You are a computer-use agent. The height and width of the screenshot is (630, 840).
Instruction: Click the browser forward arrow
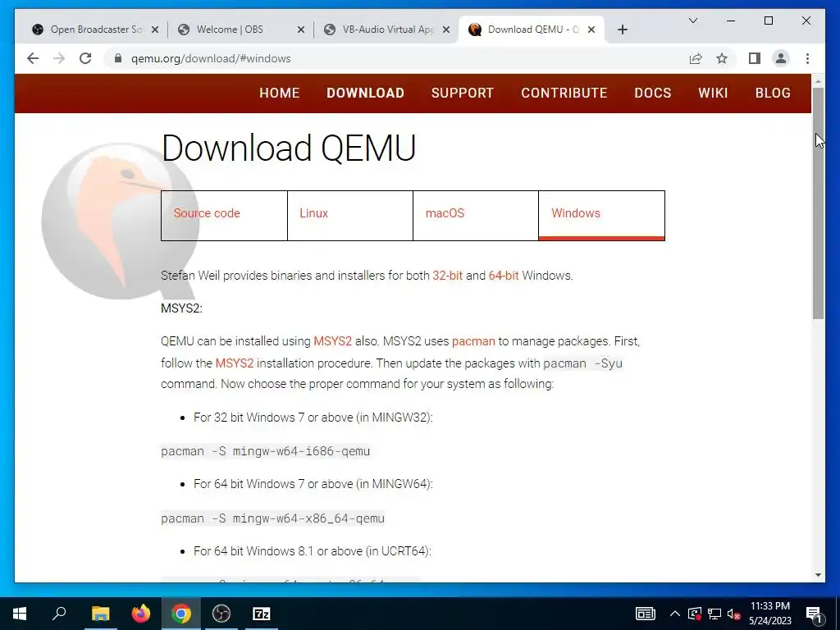(x=59, y=58)
